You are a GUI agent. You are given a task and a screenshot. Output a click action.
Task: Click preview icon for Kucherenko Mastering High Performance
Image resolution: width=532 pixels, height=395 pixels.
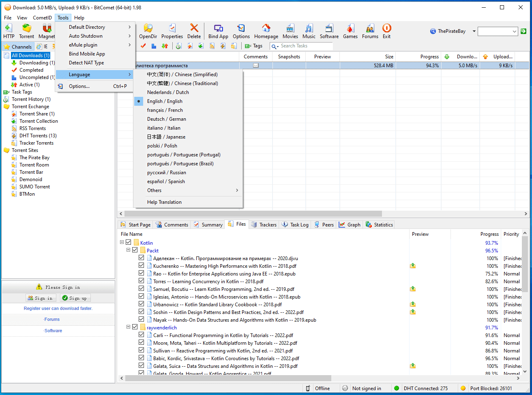point(413,266)
